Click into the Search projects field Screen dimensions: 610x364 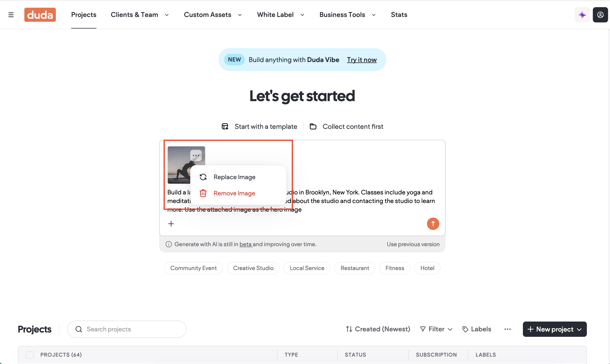(127, 329)
